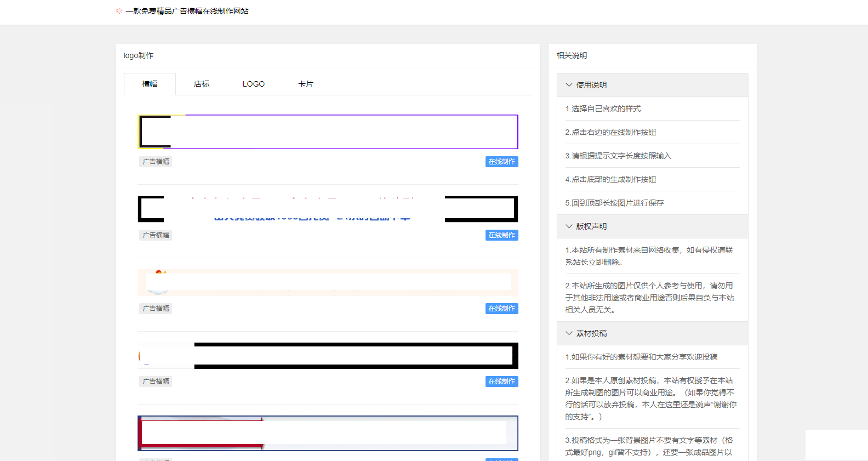Click 在线制作 under the black bracket banner
The image size is (868, 461).
(501, 235)
